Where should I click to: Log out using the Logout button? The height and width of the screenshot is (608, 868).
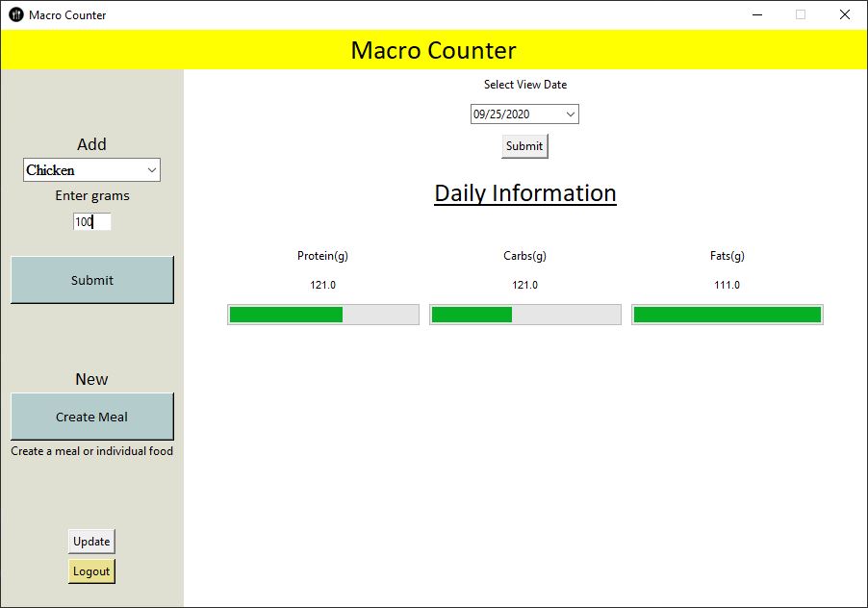(91, 571)
